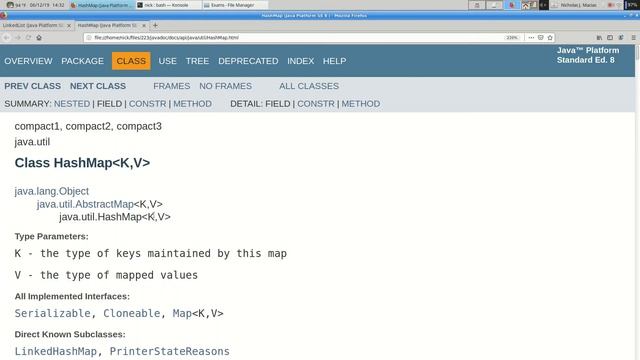The image size is (640, 360).
Task: Open the DEPRECATED navigation item
Action: pyautogui.click(x=248, y=61)
